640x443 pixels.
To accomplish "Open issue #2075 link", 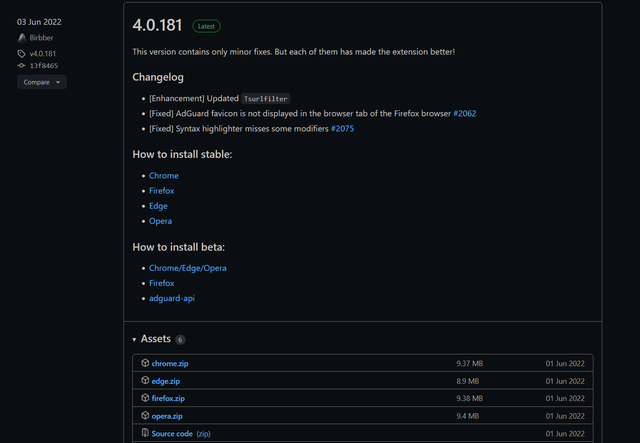I will click(342, 129).
